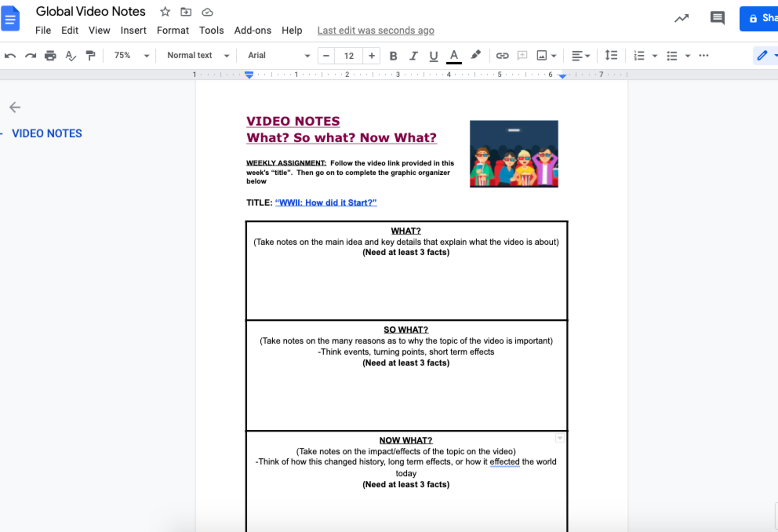
Task: Open the Arial font dropdown
Action: [278, 55]
